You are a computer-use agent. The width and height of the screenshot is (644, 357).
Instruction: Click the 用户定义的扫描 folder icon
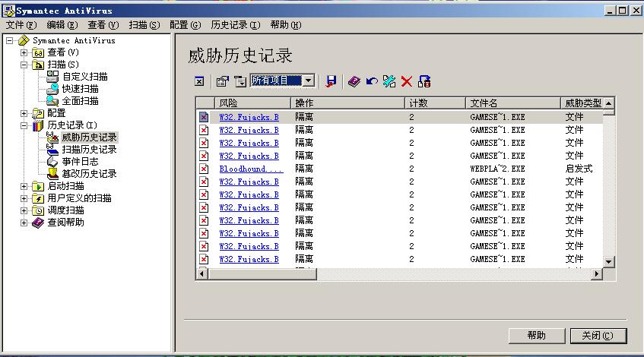(x=38, y=198)
